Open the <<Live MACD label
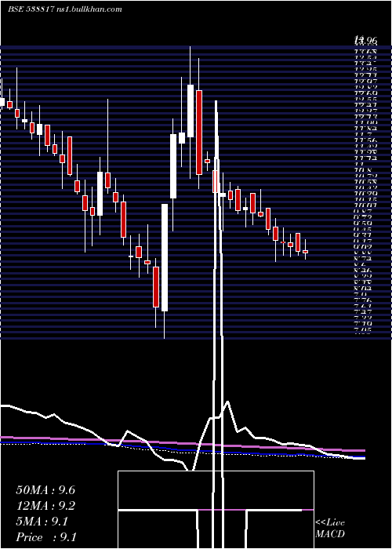Screen dimensions: 392x549 pyautogui.click(x=330, y=528)
